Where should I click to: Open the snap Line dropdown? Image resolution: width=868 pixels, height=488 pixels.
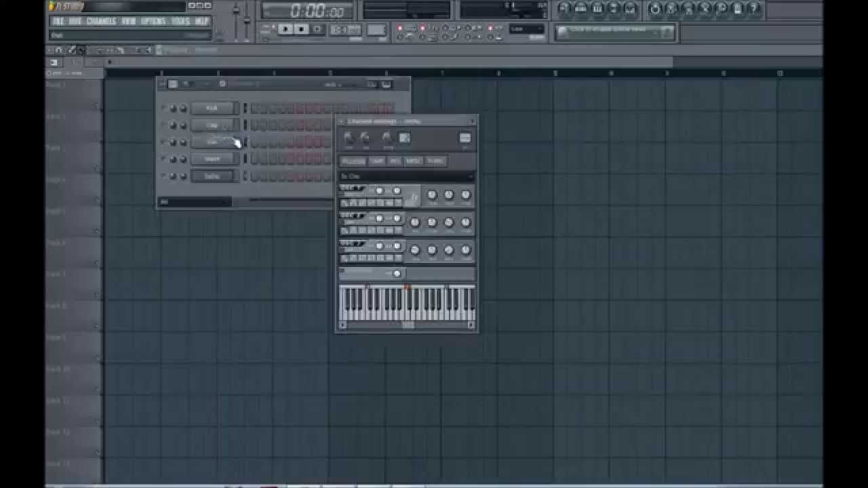(x=526, y=28)
